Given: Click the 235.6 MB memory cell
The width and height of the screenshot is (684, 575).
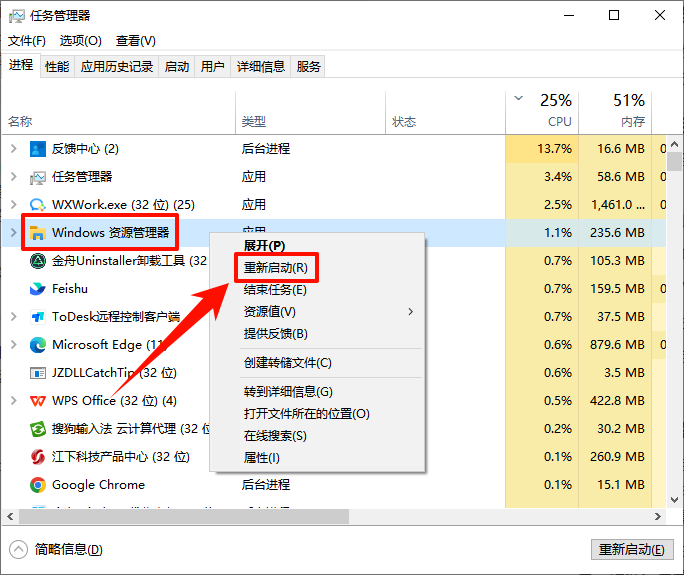Looking at the screenshot, I should pos(615,233).
